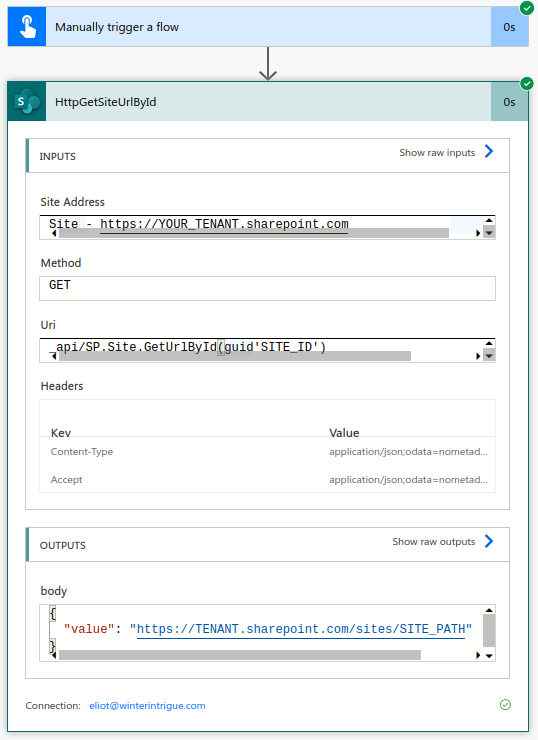Click the Site Address field

click(x=267, y=227)
